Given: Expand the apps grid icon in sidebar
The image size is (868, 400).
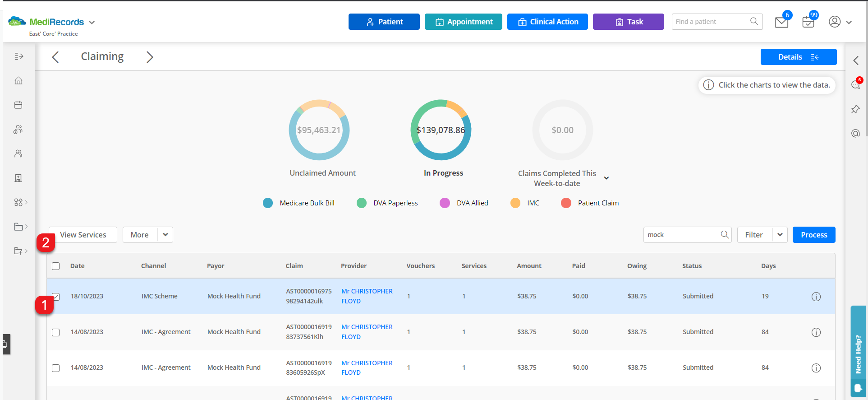Looking at the screenshot, I should coord(21,202).
